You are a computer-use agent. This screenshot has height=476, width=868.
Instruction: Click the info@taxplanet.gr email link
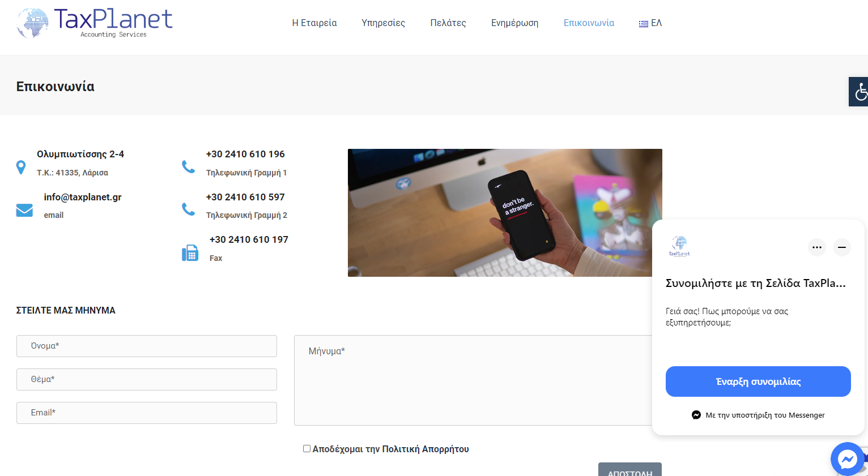[83, 197]
